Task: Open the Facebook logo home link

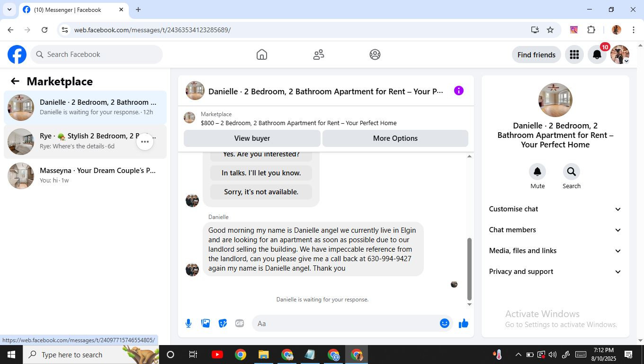Action: click(x=17, y=55)
